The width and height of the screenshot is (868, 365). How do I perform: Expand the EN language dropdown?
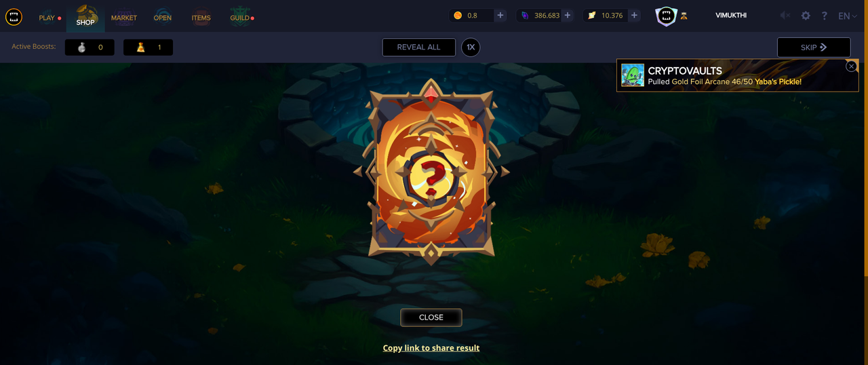tap(848, 16)
